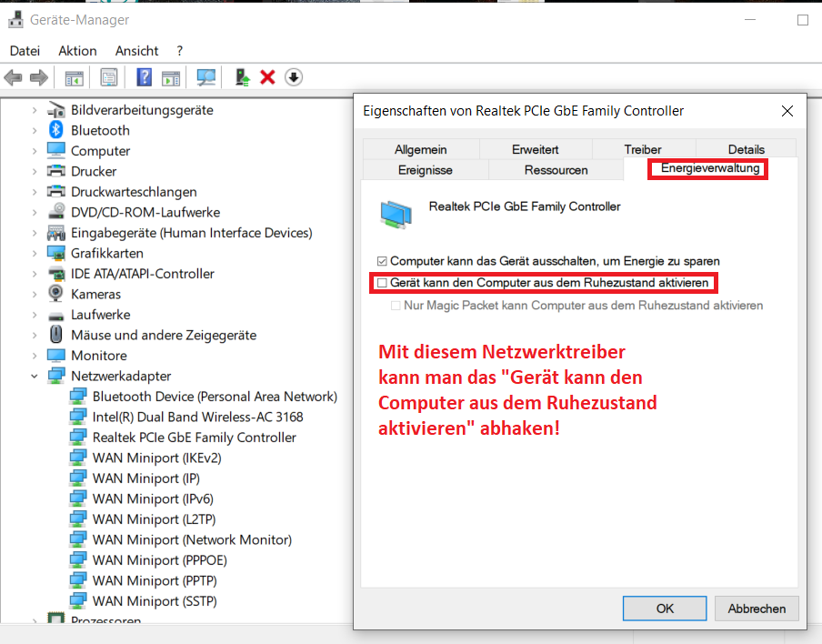This screenshot has width=822, height=644.
Task: Click the Kameras webcam icon
Action: (55, 294)
